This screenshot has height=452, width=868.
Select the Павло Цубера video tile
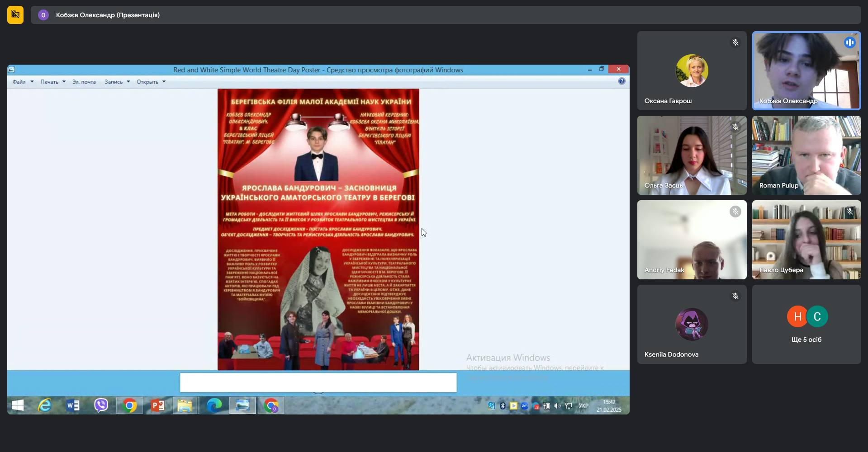(x=806, y=240)
